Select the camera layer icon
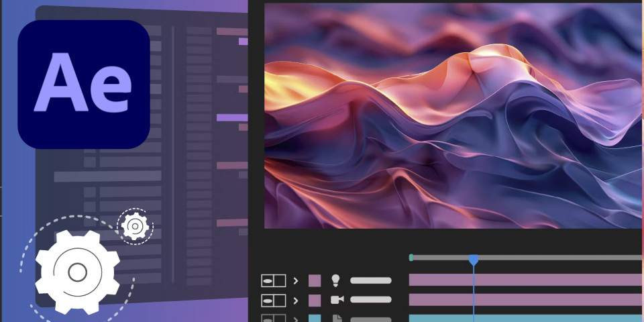The image size is (644, 322). [336, 300]
